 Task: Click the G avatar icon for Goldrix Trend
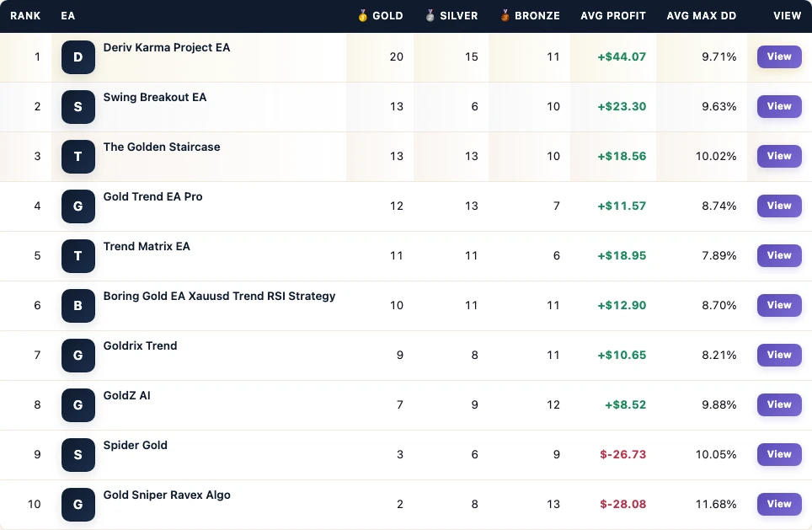78,356
